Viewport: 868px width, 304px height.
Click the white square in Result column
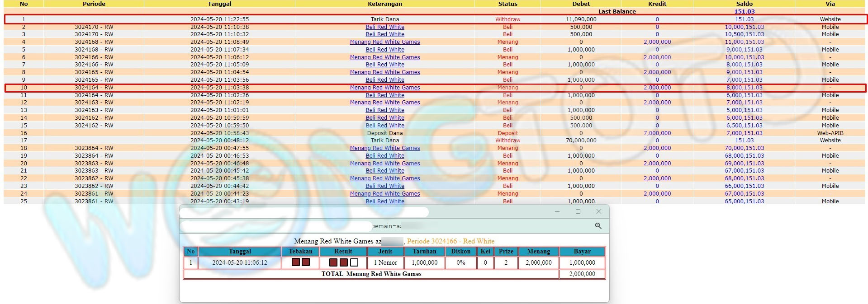coord(354,262)
